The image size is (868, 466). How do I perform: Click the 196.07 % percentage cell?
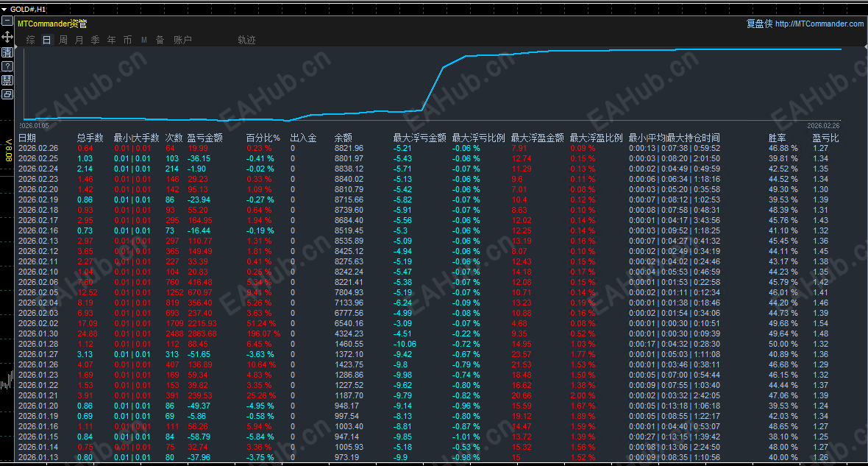(x=263, y=333)
